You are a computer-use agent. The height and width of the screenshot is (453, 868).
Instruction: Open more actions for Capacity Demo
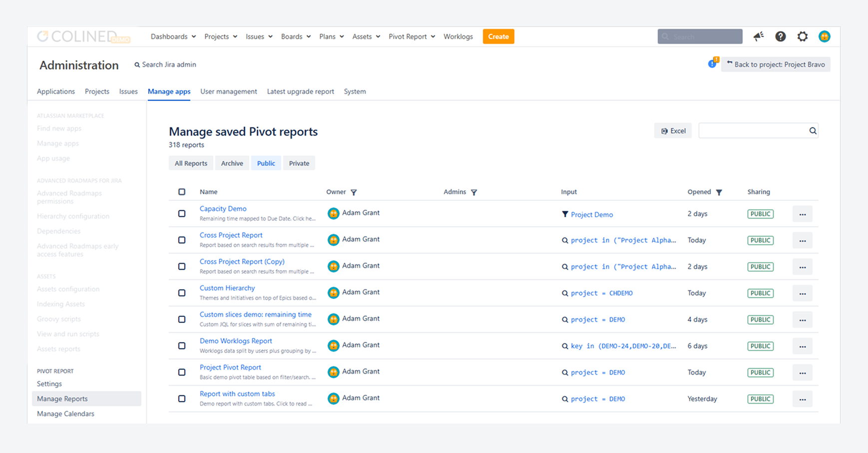pyautogui.click(x=803, y=214)
